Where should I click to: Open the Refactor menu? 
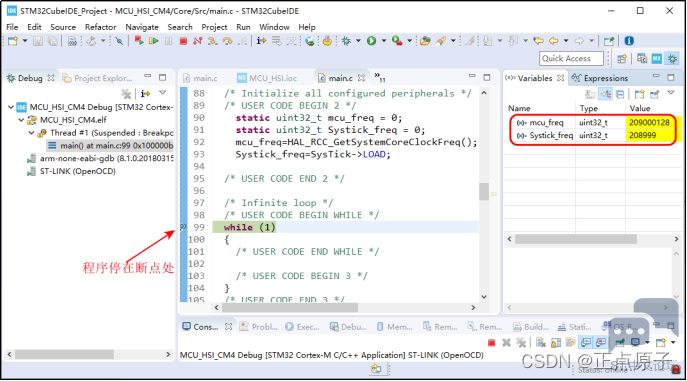[100, 27]
